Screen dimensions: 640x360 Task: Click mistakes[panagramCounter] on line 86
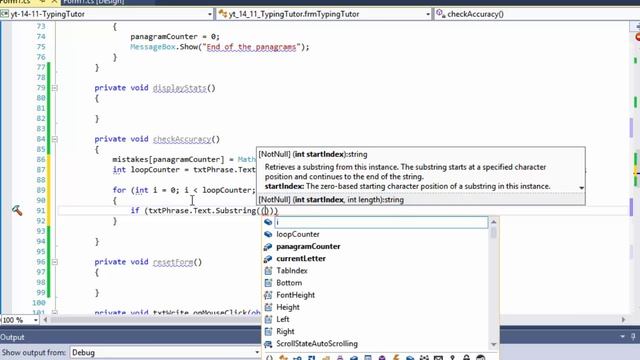[x=168, y=160]
